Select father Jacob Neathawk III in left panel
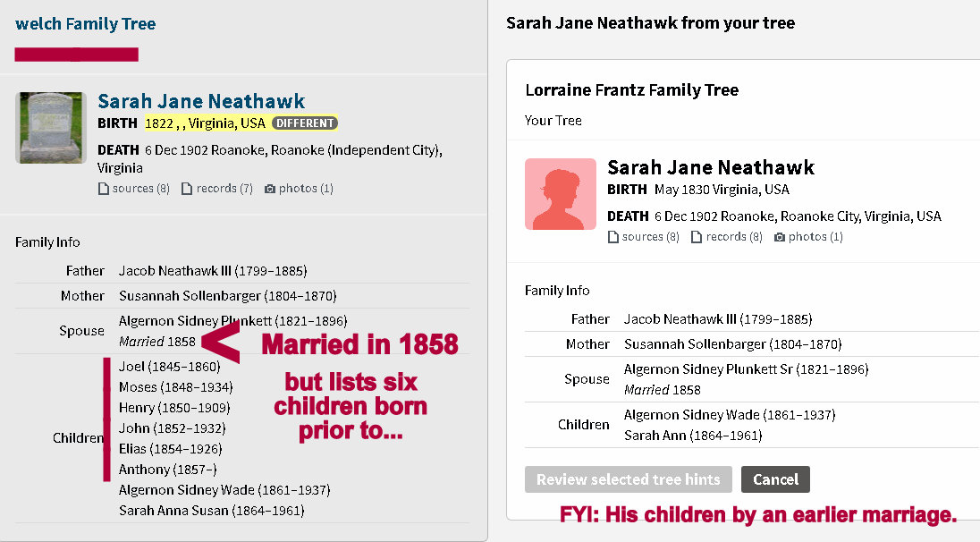980x542 pixels. point(213,270)
